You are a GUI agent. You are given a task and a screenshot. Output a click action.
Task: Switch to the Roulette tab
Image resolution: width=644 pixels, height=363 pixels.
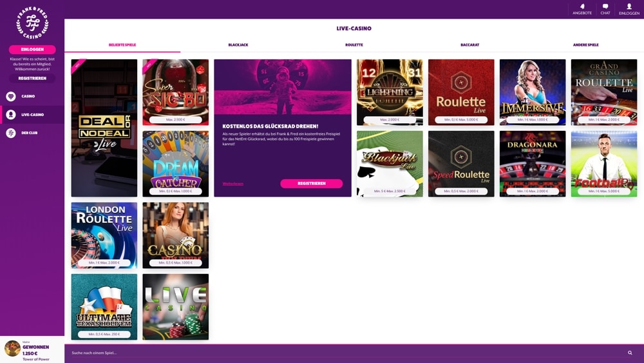[x=354, y=44]
